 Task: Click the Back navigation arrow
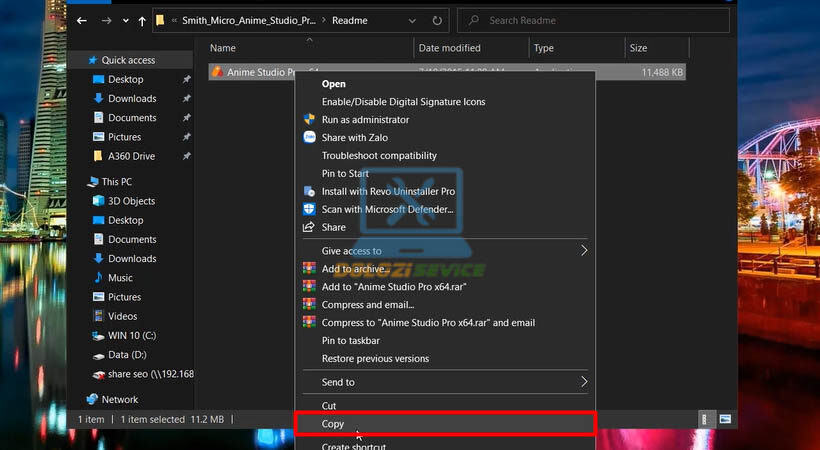tap(82, 20)
